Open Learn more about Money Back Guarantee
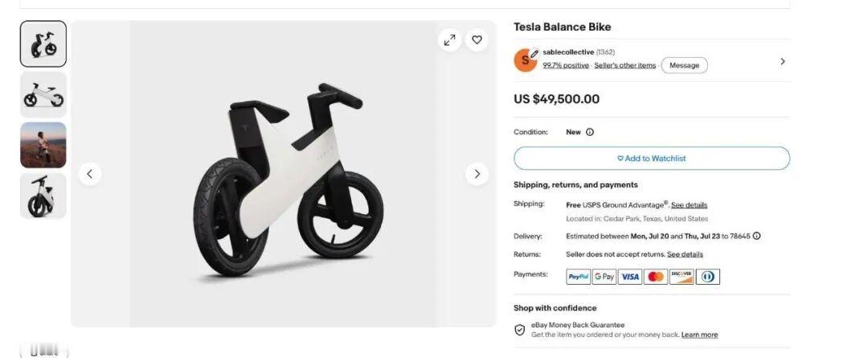The height and width of the screenshot is (358, 868). (x=700, y=335)
